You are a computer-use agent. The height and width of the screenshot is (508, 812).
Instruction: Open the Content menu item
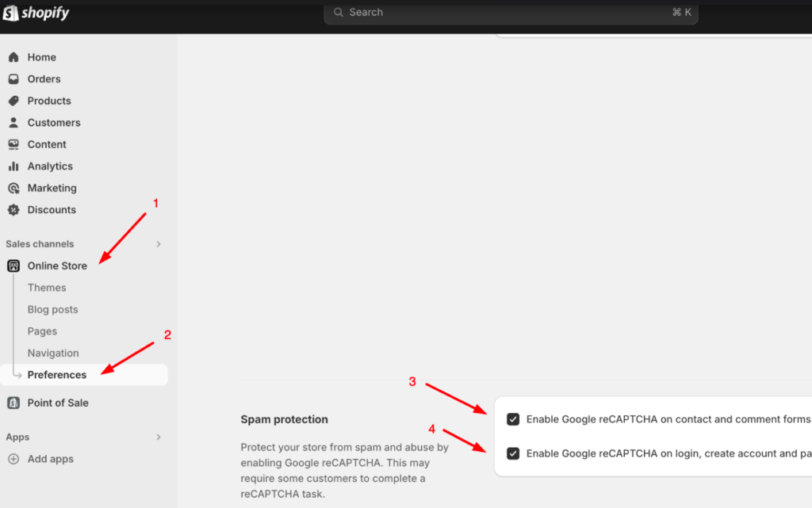click(47, 144)
